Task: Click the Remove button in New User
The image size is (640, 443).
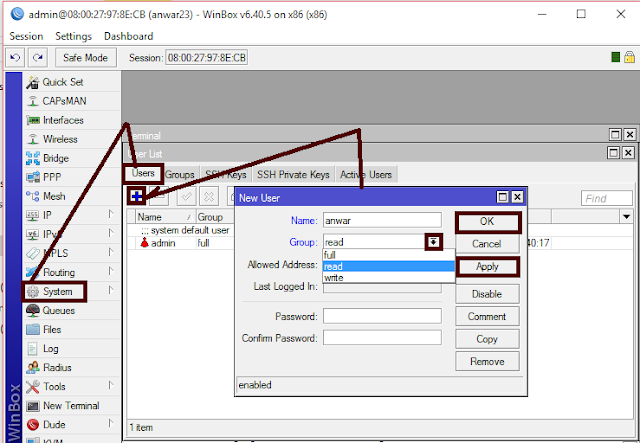Action: click(487, 361)
